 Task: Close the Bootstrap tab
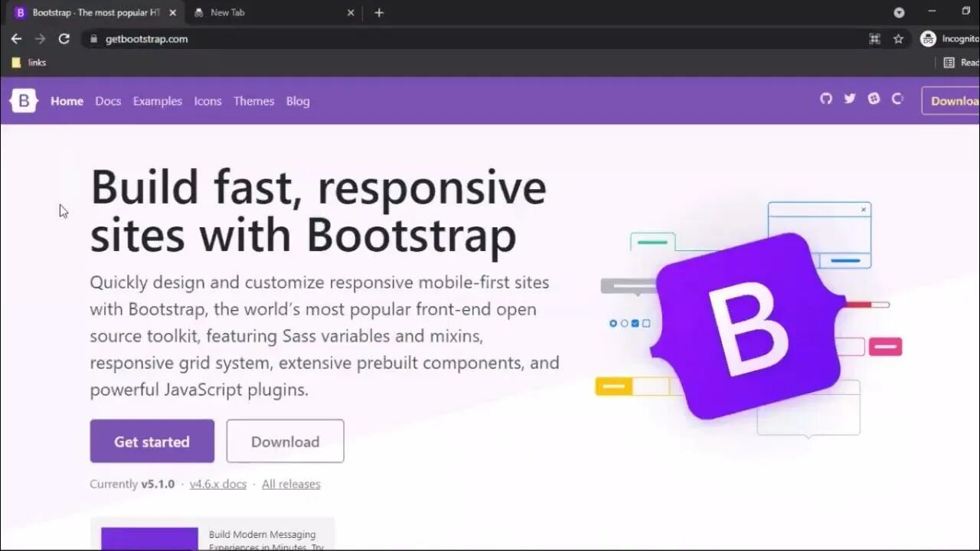(172, 13)
